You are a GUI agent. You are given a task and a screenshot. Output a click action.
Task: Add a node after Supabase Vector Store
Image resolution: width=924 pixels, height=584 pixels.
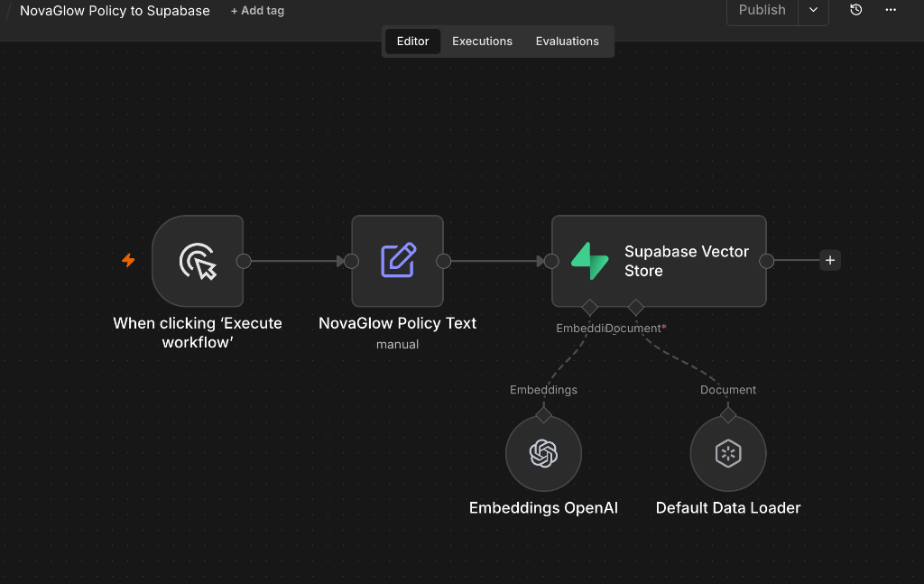coord(830,260)
